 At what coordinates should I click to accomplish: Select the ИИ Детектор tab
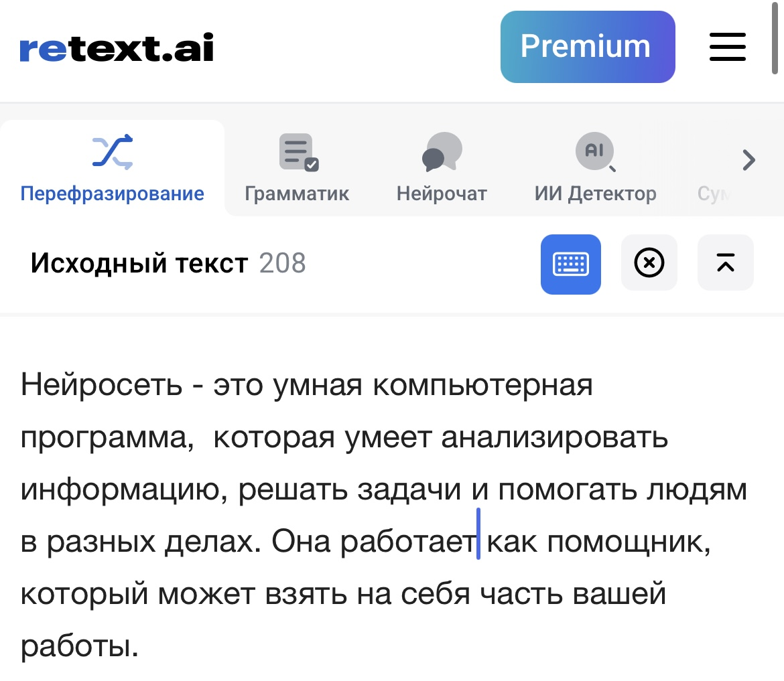click(595, 194)
